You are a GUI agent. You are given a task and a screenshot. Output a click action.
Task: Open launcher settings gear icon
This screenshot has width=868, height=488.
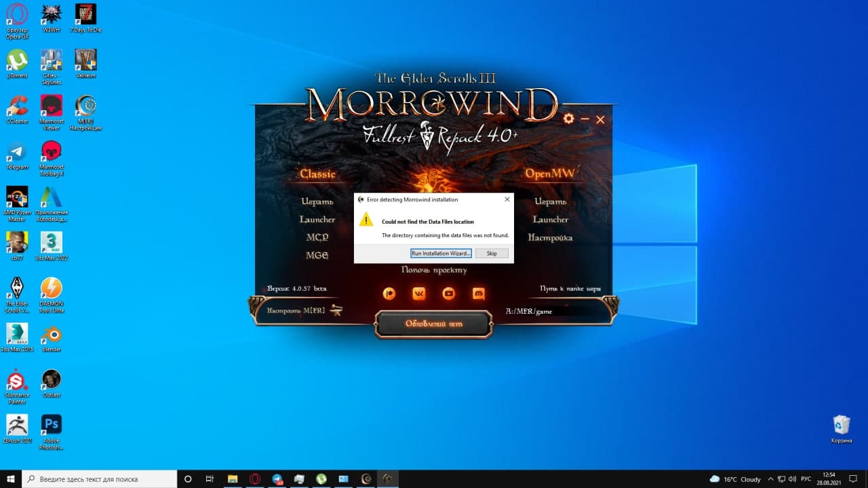[x=568, y=119]
